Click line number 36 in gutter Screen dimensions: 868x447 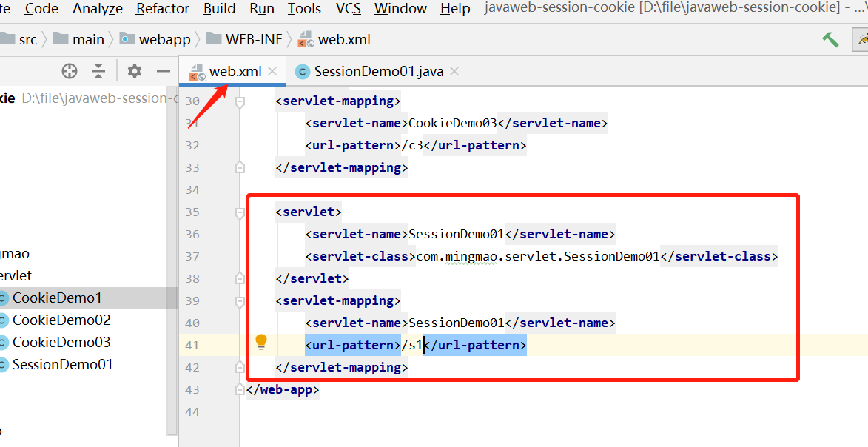pos(192,235)
